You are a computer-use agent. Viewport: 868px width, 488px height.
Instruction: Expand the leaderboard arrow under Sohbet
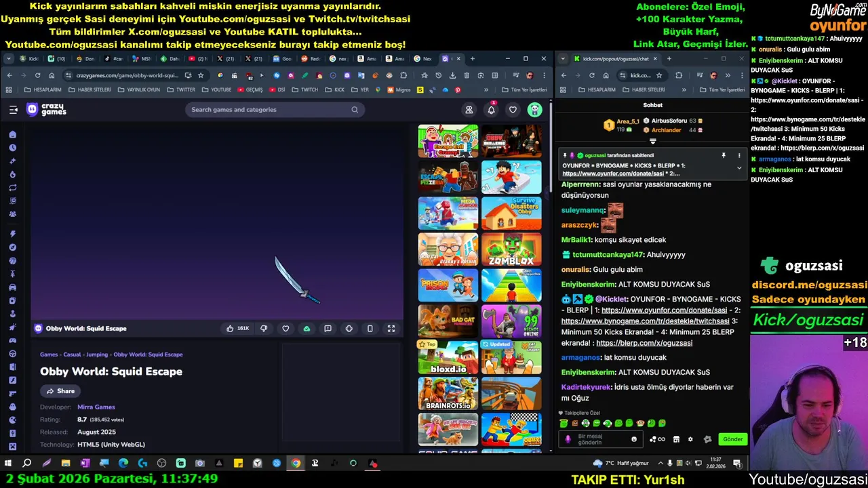tap(653, 142)
